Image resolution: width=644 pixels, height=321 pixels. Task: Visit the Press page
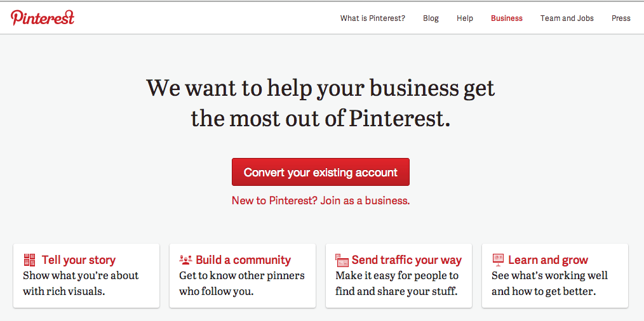621,18
